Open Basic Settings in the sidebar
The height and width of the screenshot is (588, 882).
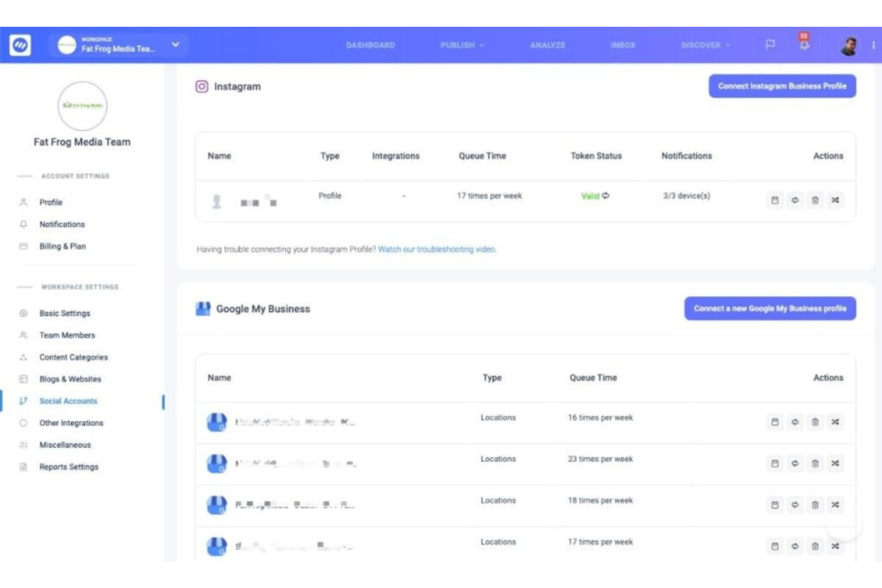coord(64,313)
